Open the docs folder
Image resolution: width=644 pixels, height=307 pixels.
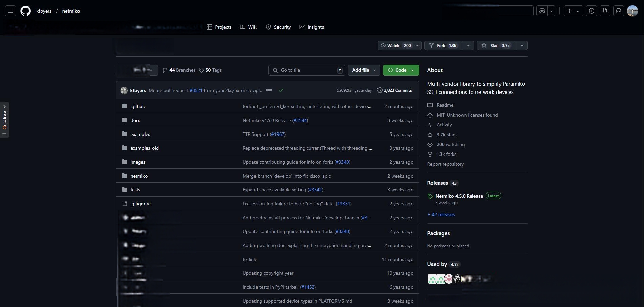[135, 120]
